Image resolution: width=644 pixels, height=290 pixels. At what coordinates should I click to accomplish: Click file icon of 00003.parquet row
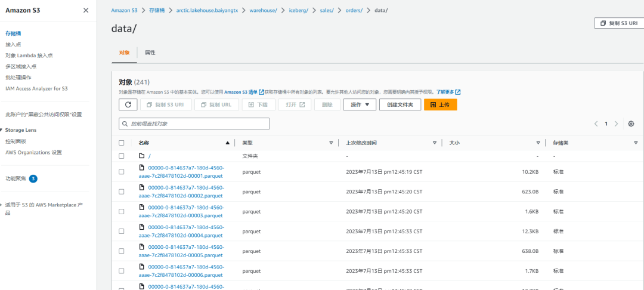point(142,207)
